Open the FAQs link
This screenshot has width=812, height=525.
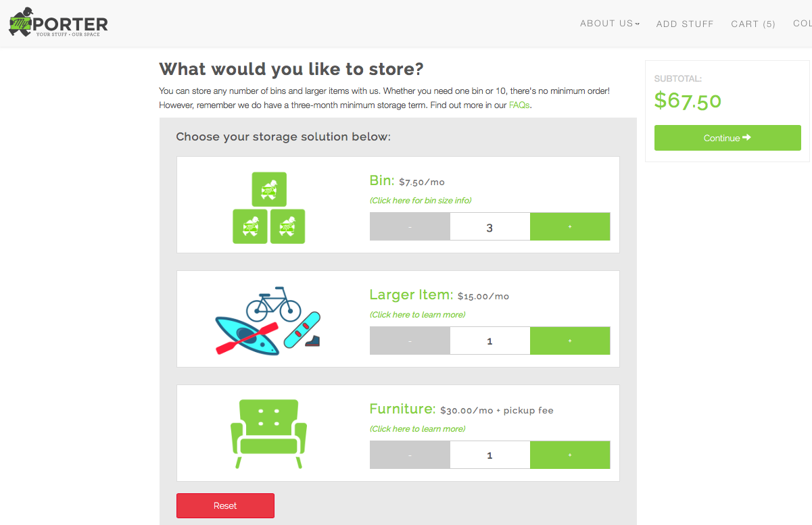(519, 105)
